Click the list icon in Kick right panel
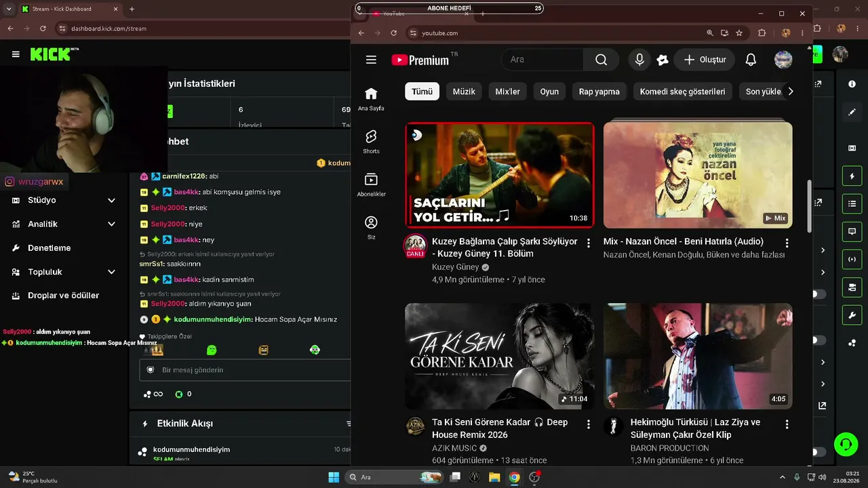This screenshot has width=868, height=488. point(852,203)
